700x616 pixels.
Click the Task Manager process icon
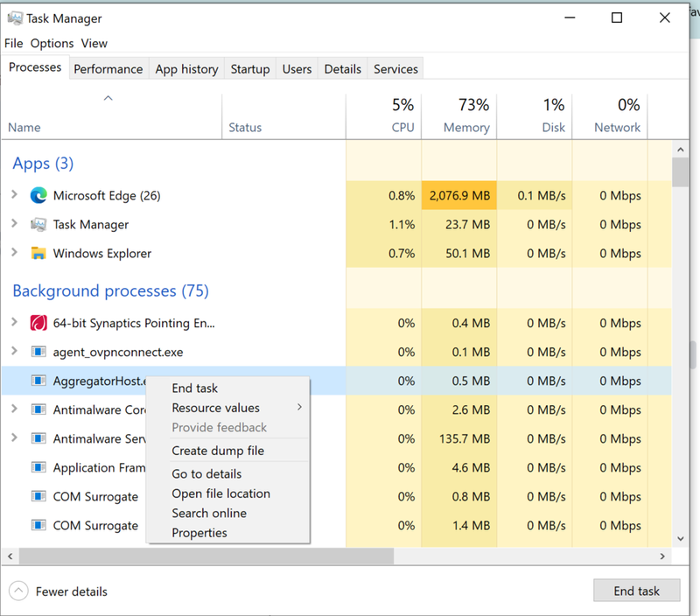[x=38, y=225]
